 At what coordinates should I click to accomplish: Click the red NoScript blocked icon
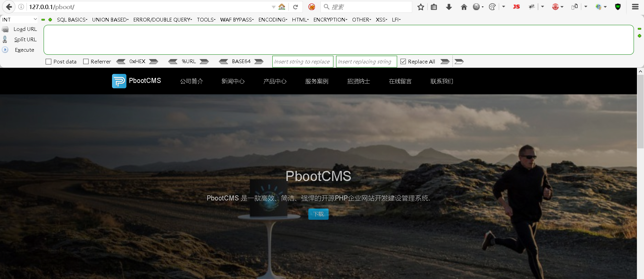pos(312,7)
